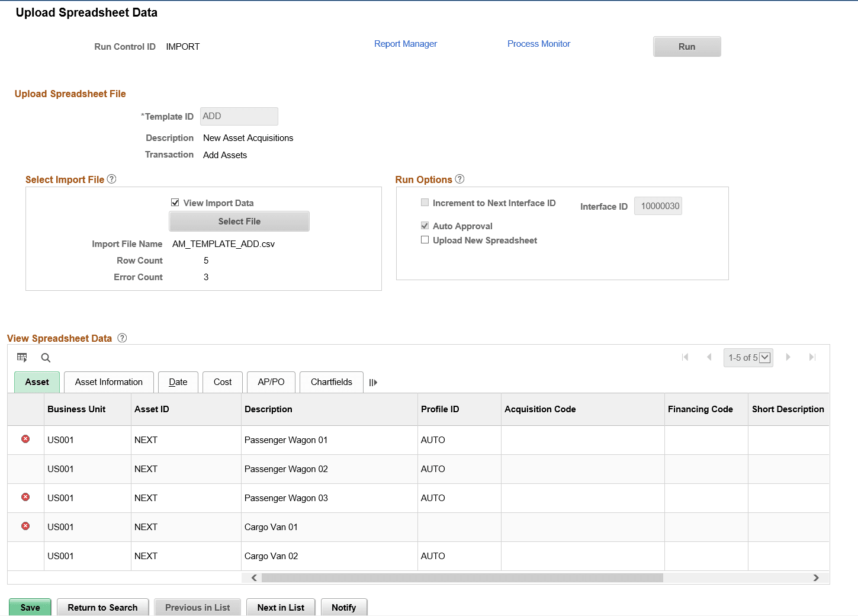Click the personalize grid icon above the Asset tab
The width and height of the screenshot is (858, 616).
point(22,357)
